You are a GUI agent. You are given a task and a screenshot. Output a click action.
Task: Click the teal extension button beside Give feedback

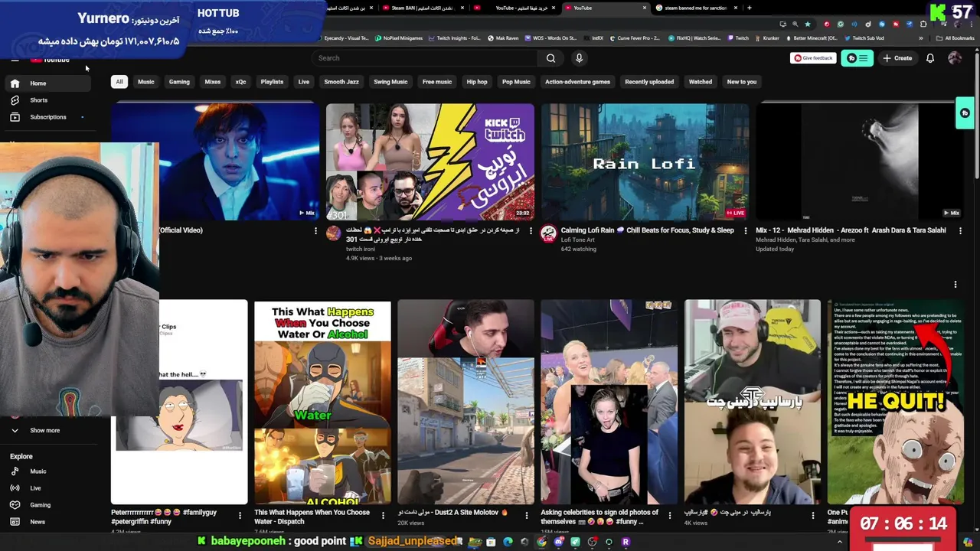tap(857, 58)
